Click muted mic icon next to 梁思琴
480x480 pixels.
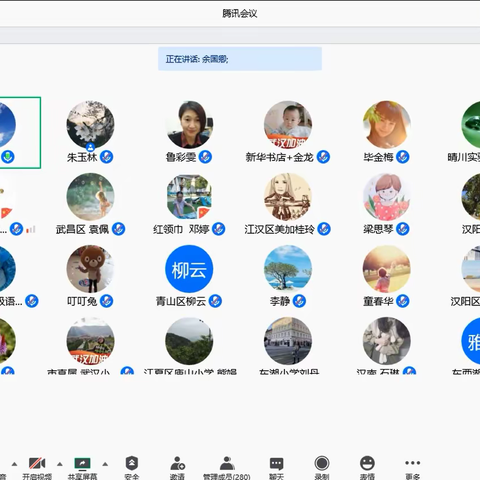click(403, 229)
